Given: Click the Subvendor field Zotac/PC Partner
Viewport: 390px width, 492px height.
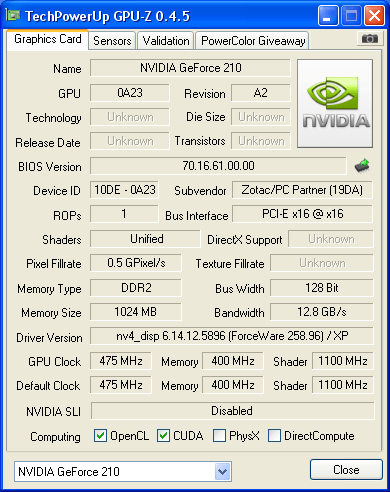Looking at the screenshot, I should pos(302,190).
